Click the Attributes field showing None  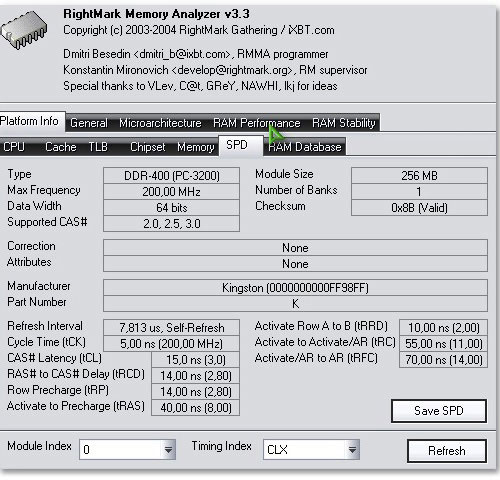[x=295, y=263]
